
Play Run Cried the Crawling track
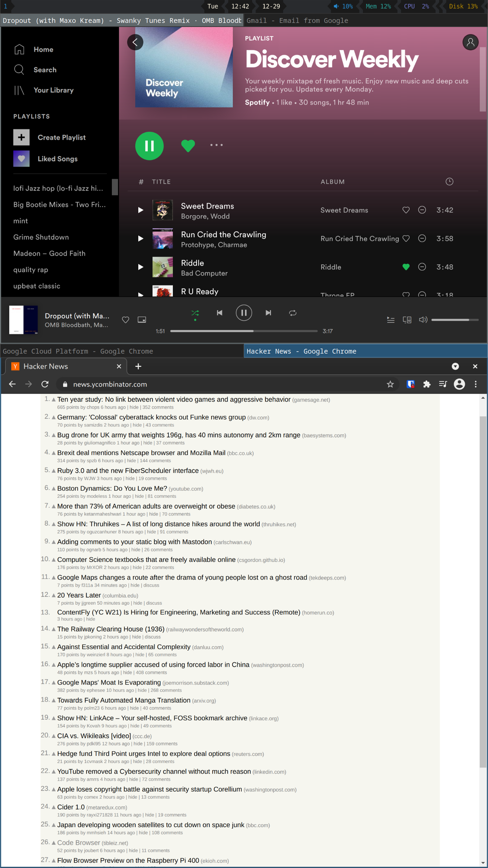[x=141, y=239]
